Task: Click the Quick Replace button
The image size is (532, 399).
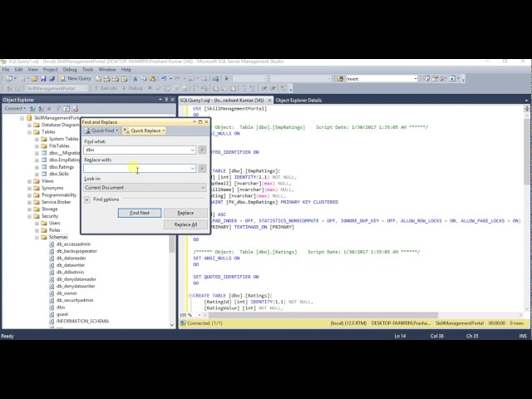Action: (x=144, y=131)
